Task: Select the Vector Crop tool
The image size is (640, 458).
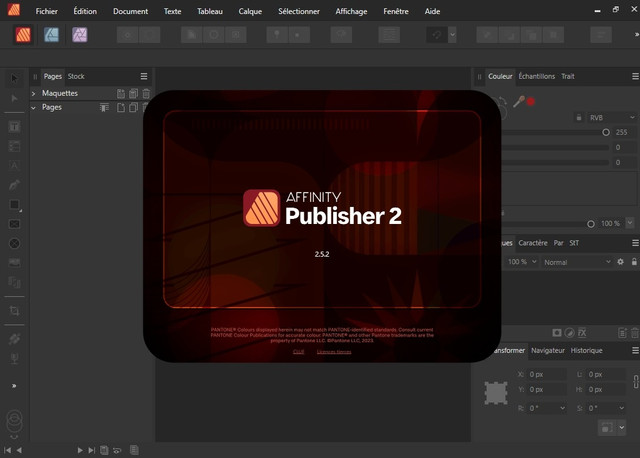Action: coord(14,311)
